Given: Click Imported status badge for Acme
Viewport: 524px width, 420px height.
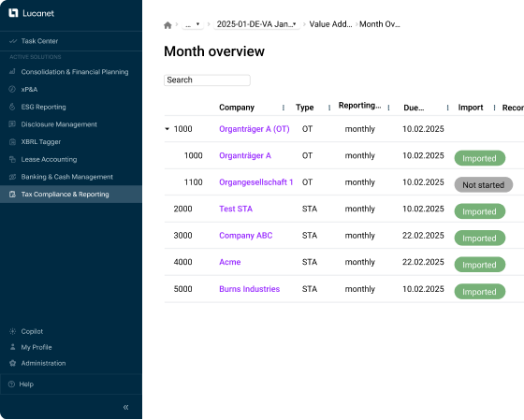Looking at the screenshot, I should [479, 265].
